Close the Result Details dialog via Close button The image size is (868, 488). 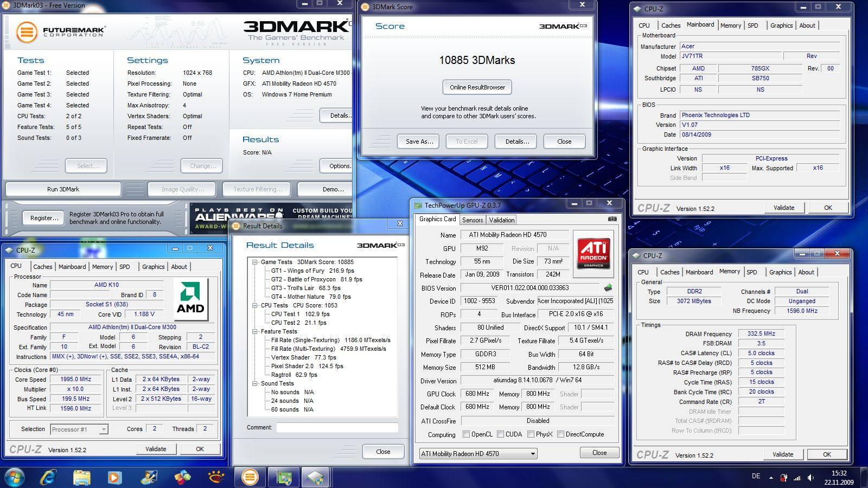coord(383,452)
